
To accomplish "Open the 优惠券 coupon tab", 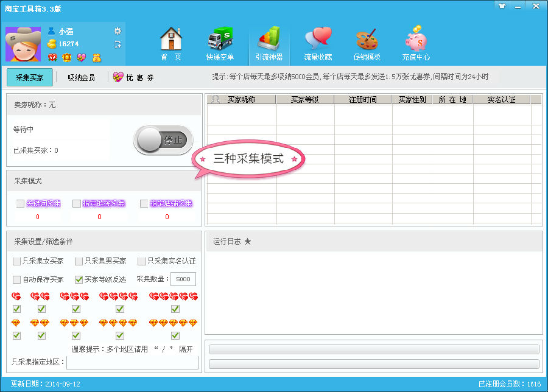I will 133,77.
